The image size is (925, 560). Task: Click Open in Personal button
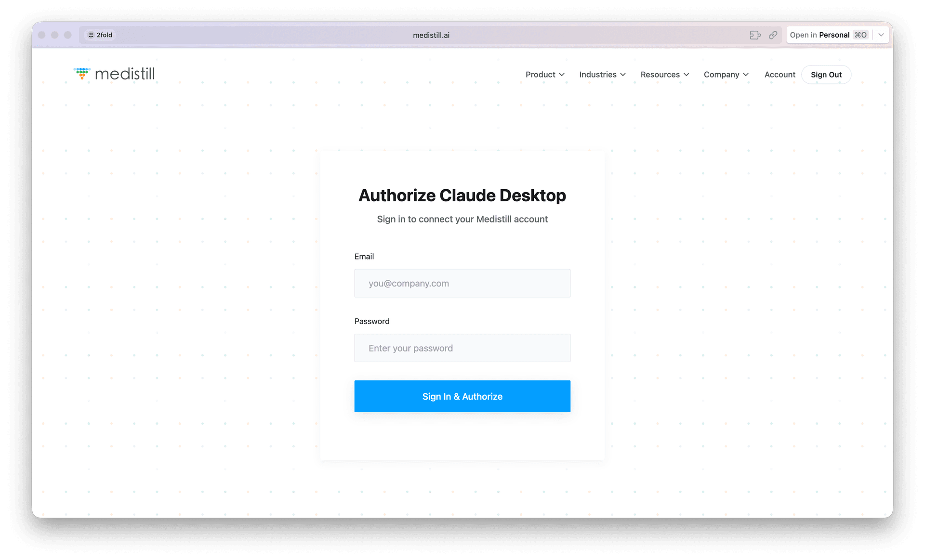pos(829,35)
